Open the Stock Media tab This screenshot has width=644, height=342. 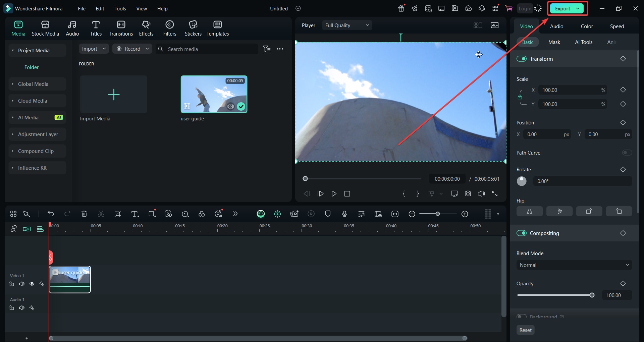[45, 28]
